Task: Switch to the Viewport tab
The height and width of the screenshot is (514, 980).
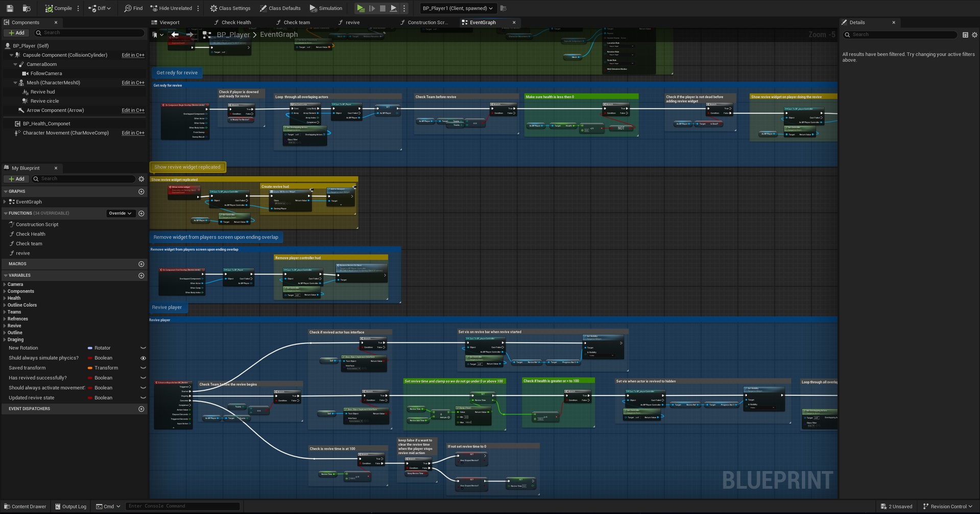Action: [169, 22]
